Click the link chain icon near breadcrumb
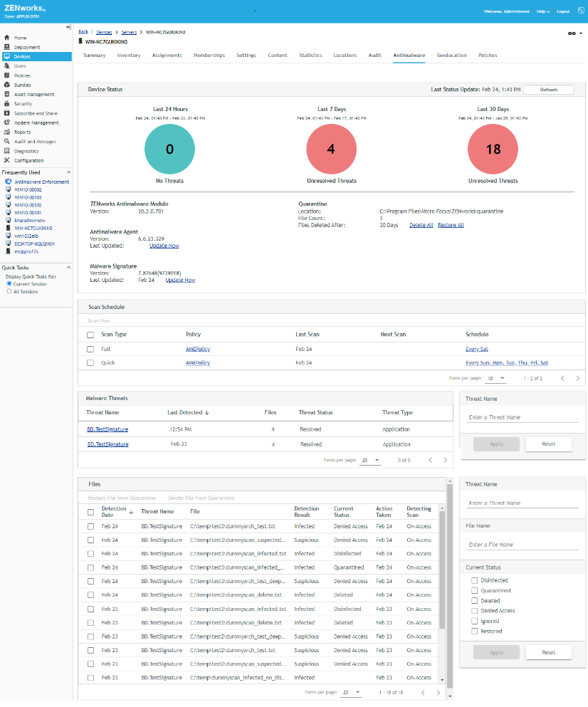This screenshot has height=707, width=588. [x=572, y=33]
